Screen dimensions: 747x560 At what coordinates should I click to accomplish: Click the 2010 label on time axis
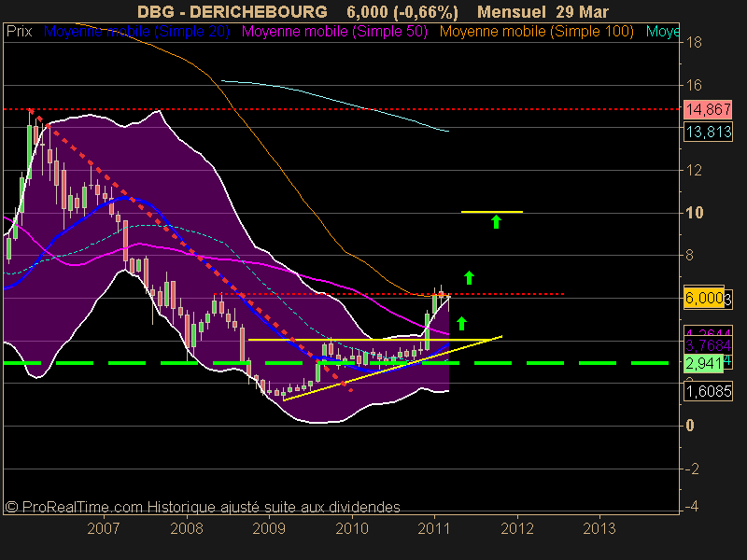tap(352, 528)
